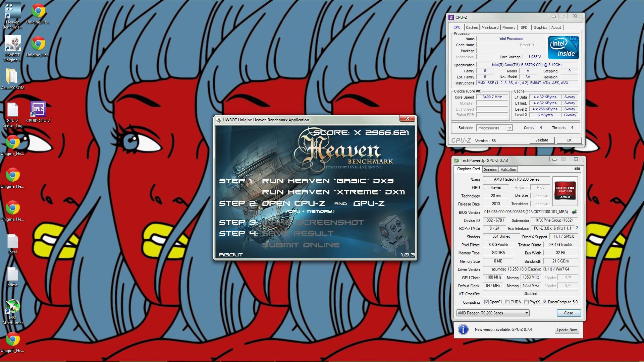644x362 pixels.
Task: Launch the HWBOT Unigine desktop shortcut
Action: (12, 49)
